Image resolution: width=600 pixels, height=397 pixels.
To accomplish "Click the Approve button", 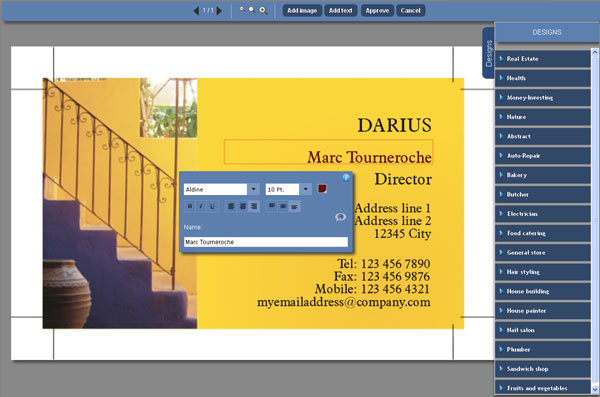I will coord(377,10).
